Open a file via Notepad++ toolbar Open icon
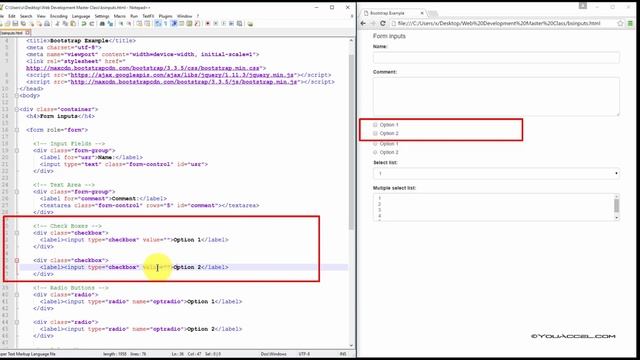The width and height of the screenshot is (640, 360). tap(7, 24)
